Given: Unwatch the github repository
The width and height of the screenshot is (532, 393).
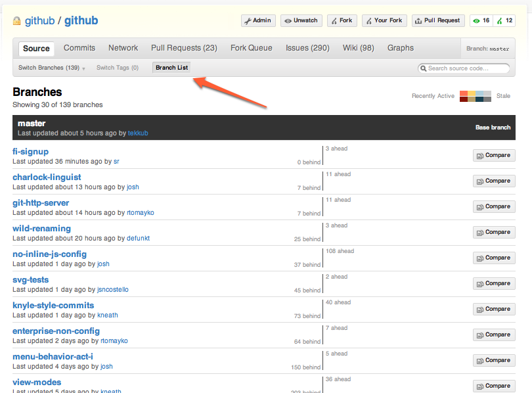Looking at the screenshot, I should point(301,21).
